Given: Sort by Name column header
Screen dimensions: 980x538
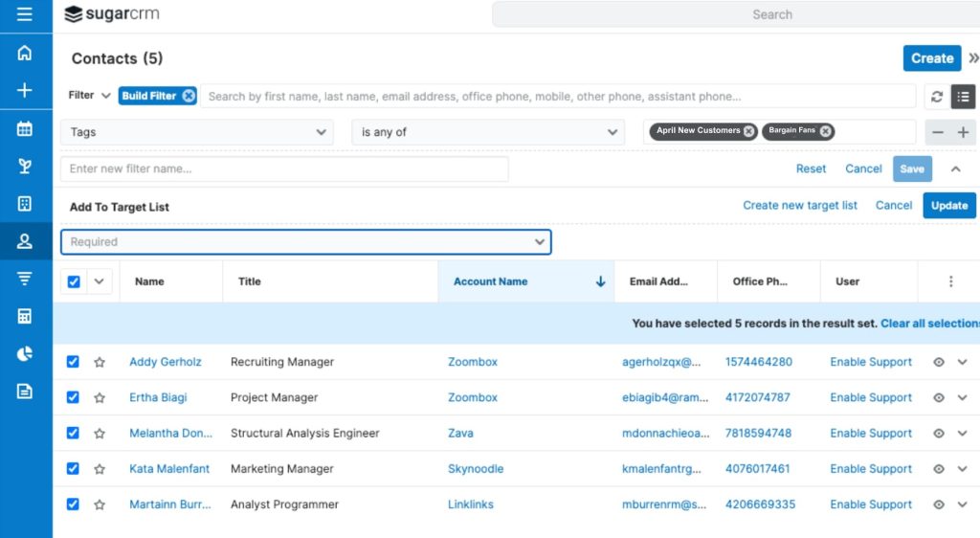Looking at the screenshot, I should [x=149, y=281].
